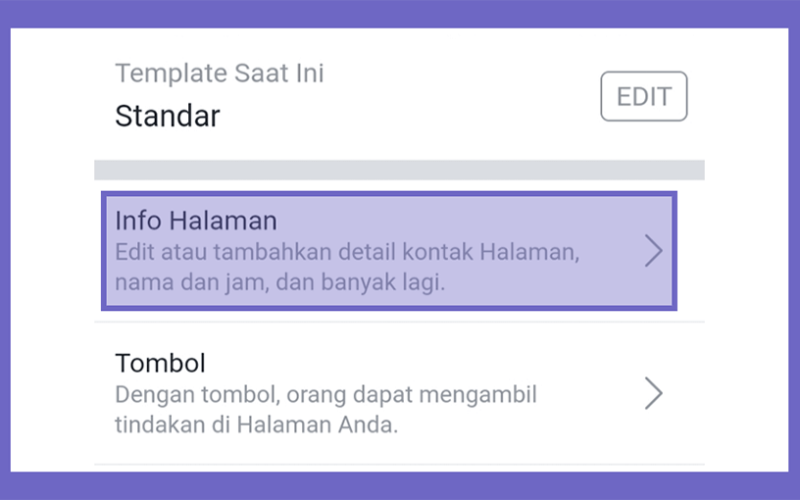Select the Info Halaman heading
This screenshot has height=500, width=800.
point(196,221)
